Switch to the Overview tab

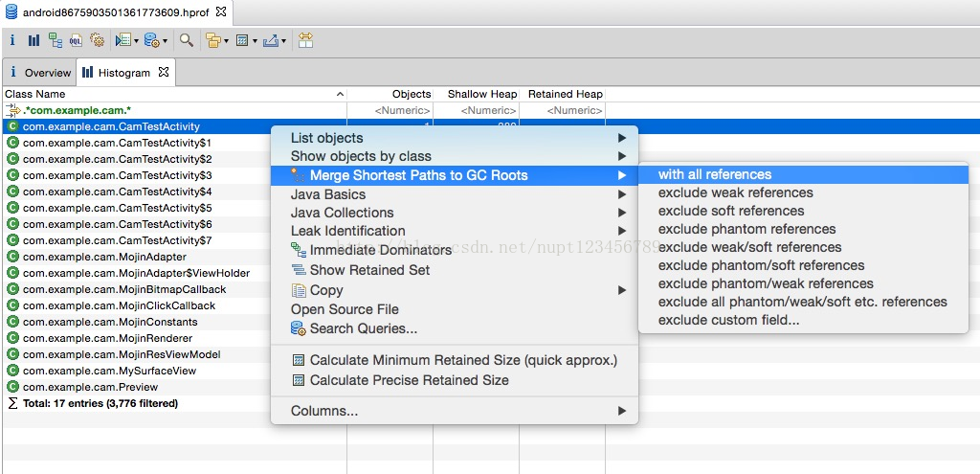(x=40, y=73)
